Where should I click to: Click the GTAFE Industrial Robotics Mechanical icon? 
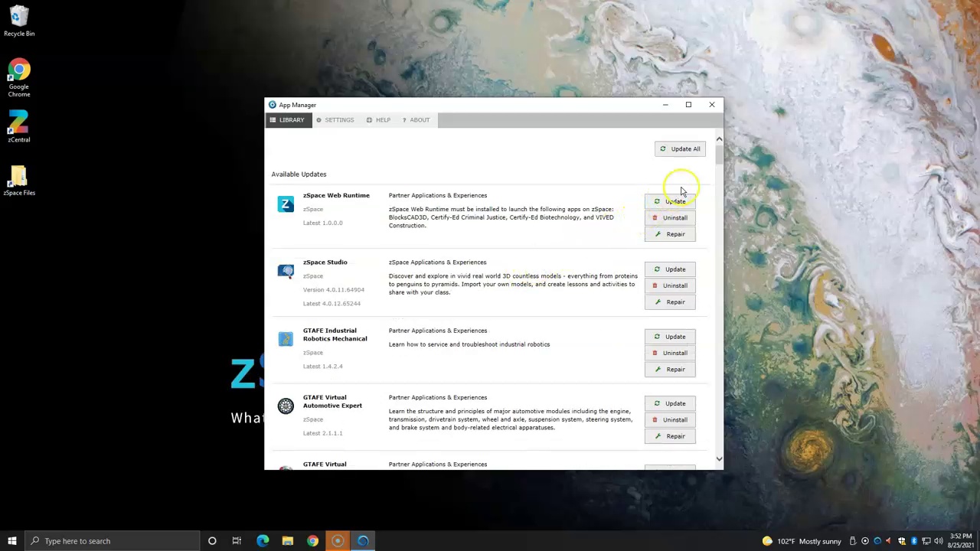(x=286, y=339)
